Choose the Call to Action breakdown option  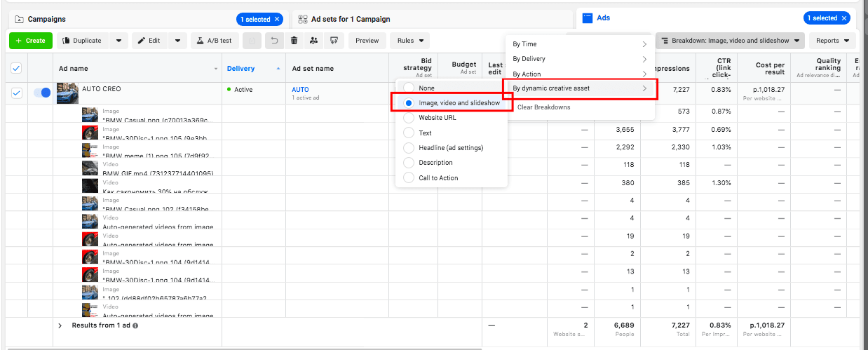coord(409,177)
